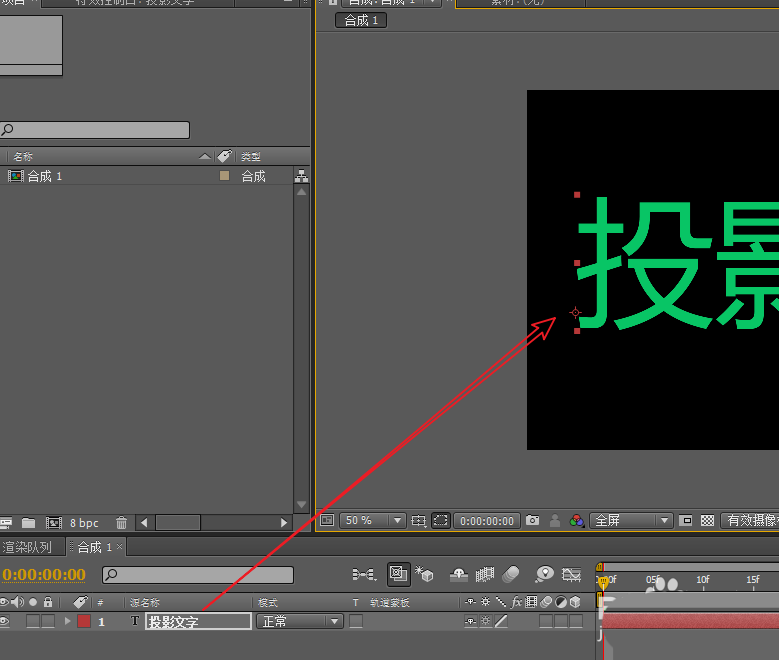
Task: Click the adjustment layer column header icon
Action: [560, 602]
